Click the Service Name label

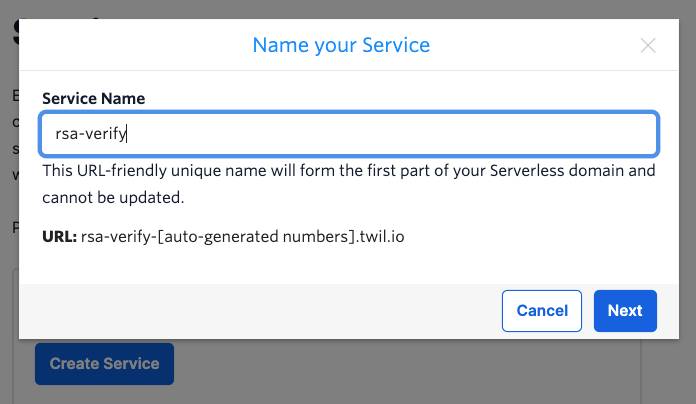click(x=93, y=99)
